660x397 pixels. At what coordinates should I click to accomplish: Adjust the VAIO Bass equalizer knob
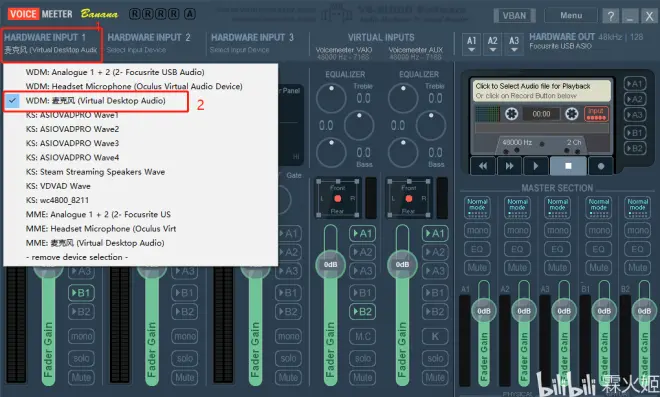(x=331, y=152)
